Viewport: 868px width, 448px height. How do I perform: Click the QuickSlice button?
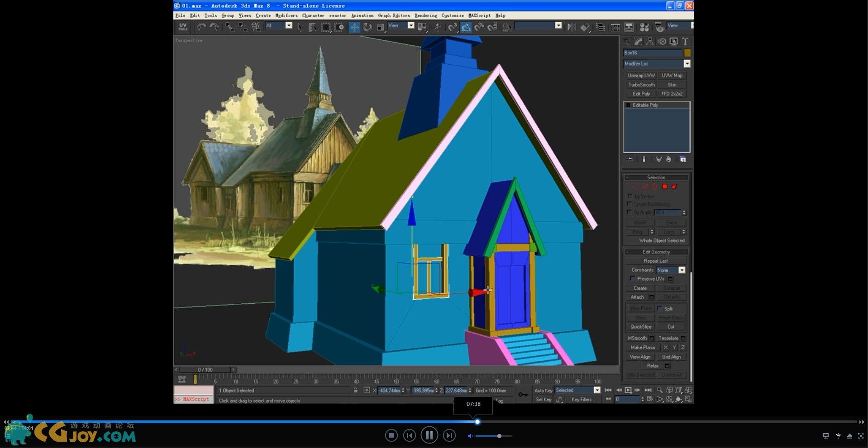point(641,327)
